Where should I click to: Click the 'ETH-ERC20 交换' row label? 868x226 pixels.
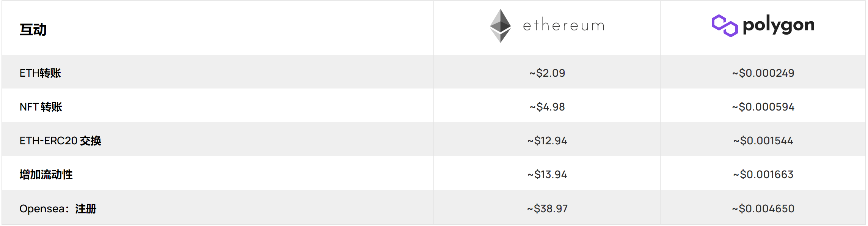click(60, 141)
